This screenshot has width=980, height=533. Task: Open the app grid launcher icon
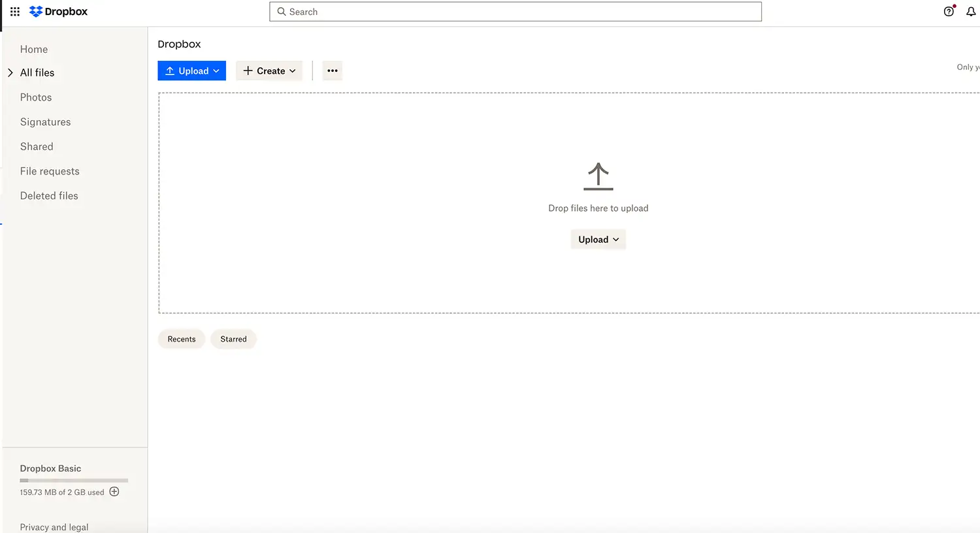(x=15, y=12)
